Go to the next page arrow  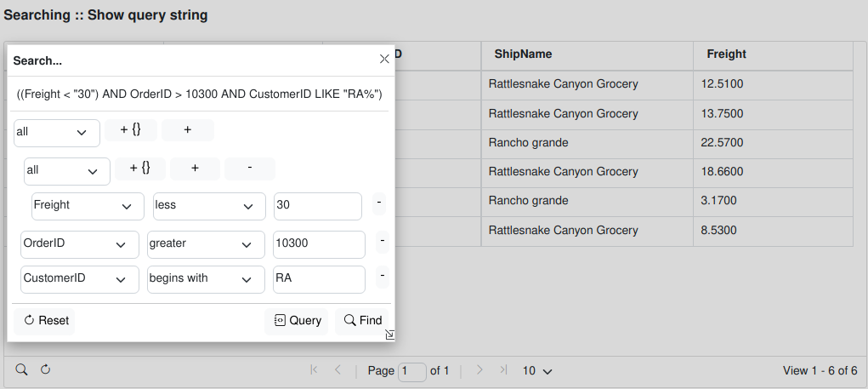coord(479,370)
